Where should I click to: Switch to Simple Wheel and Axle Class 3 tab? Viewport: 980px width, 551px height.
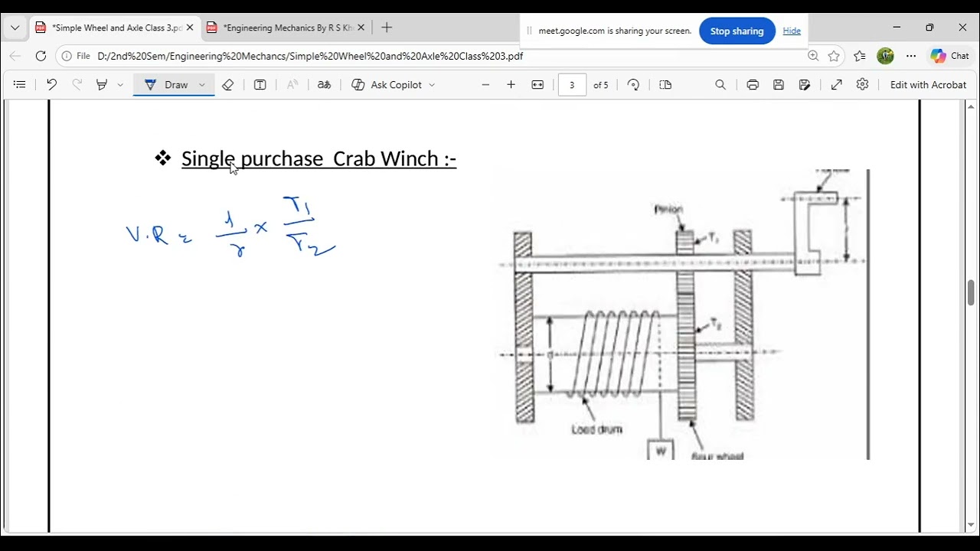click(x=116, y=28)
